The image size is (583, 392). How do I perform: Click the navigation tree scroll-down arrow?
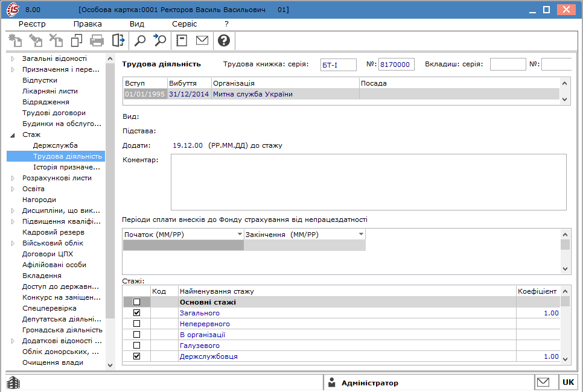(110, 365)
